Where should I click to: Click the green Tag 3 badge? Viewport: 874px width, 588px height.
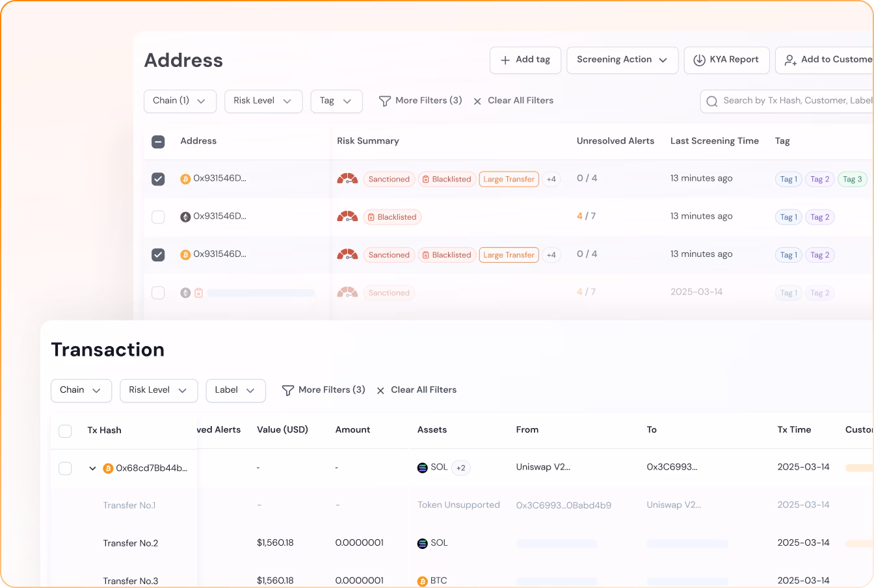coord(852,179)
